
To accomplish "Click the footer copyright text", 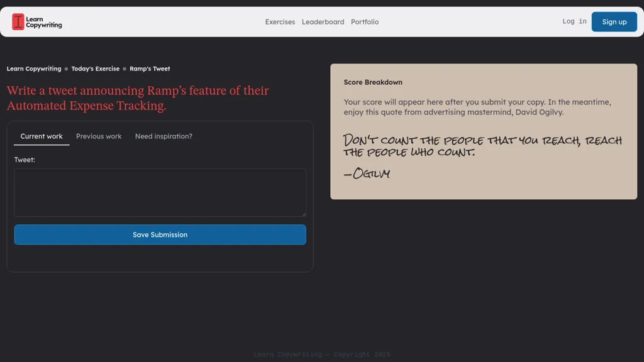I will (x=321, y=354).
